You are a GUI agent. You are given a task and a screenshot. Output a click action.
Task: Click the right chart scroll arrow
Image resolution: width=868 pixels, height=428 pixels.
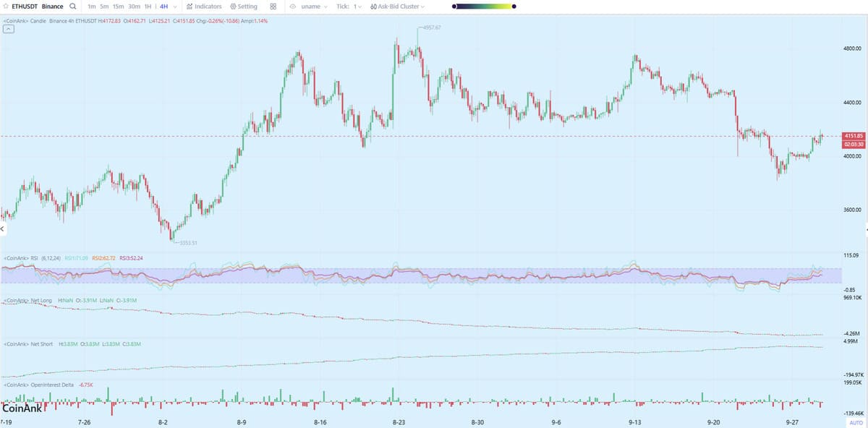coord(866,229)
